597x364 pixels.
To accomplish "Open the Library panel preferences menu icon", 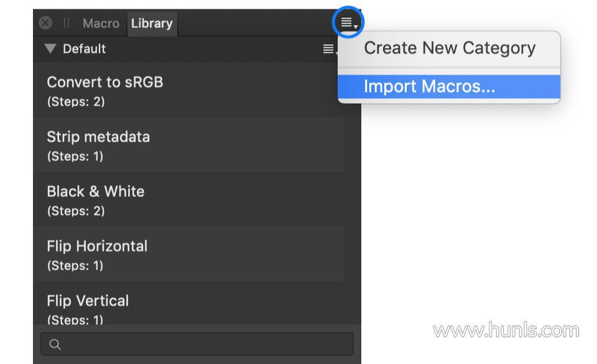I will click(348, 23).
